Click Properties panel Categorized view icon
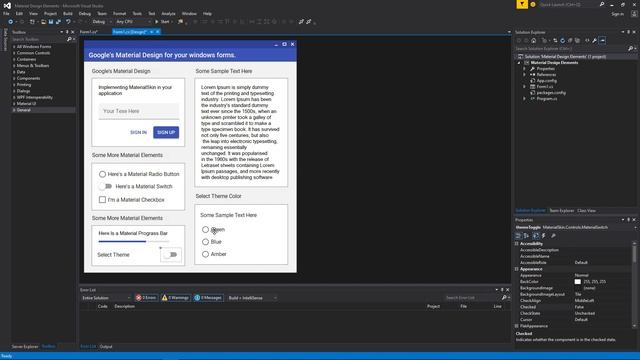 [x=518, y=236]
